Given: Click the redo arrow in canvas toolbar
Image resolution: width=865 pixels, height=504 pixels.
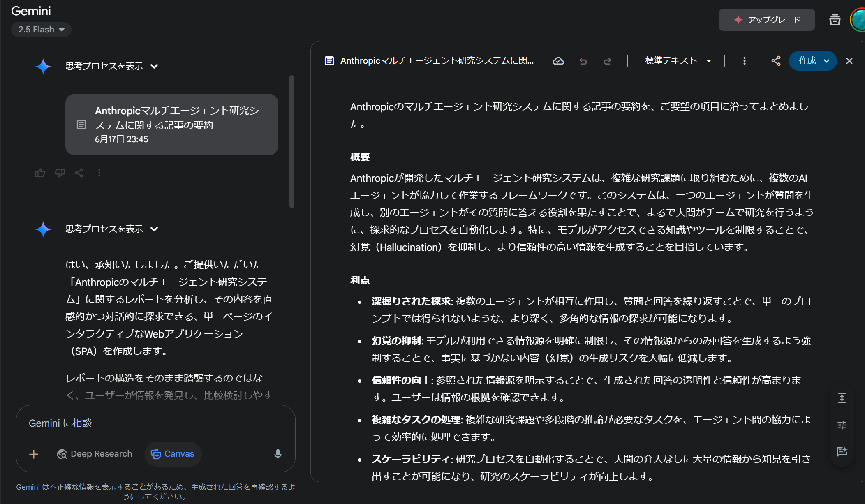Looking at the screenshot, I should point(607,61).
